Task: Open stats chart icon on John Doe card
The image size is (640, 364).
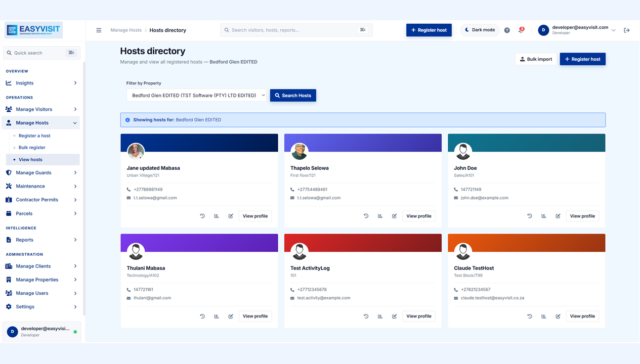Action: 544,216
